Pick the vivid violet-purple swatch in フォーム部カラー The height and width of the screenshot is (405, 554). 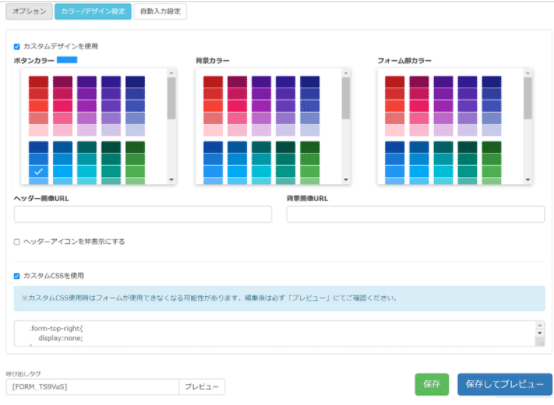[443, 106]
